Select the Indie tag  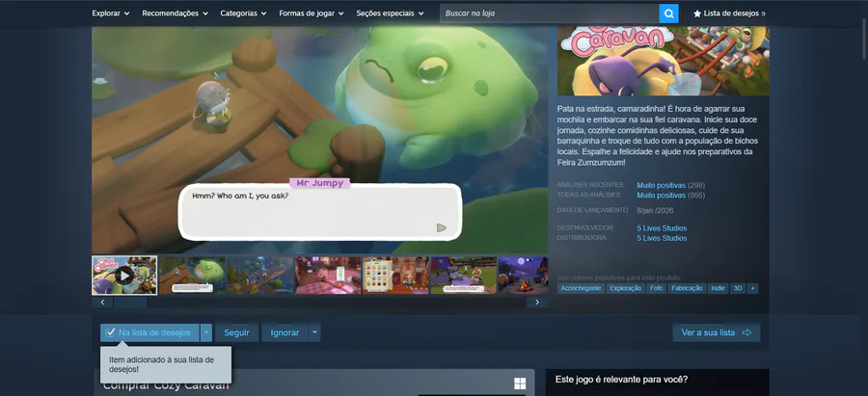tap(718, 288)
